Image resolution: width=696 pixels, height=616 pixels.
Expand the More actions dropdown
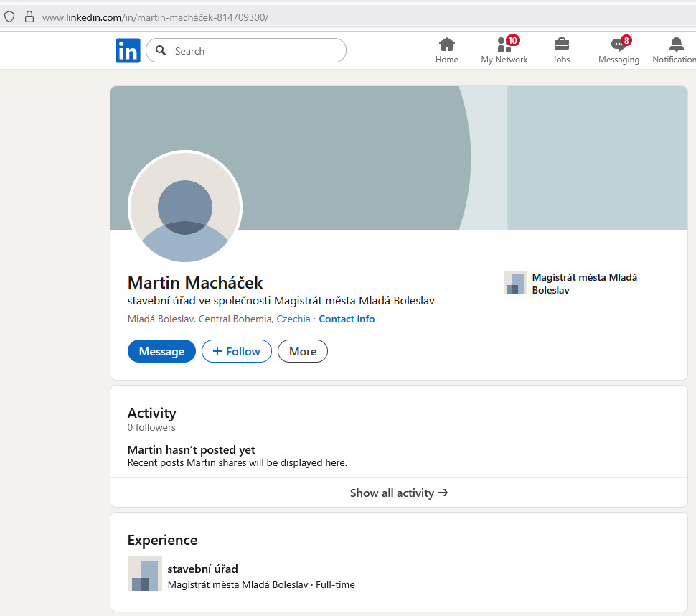point(302,351)
